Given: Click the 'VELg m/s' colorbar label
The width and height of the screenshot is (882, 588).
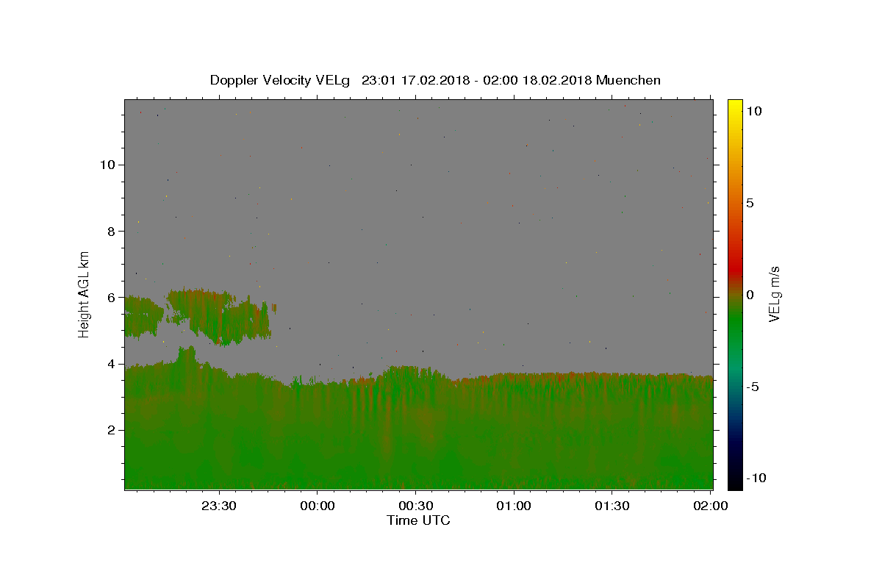Looking at the screenshot, I should pyautogui.click(x=774, y=294).
